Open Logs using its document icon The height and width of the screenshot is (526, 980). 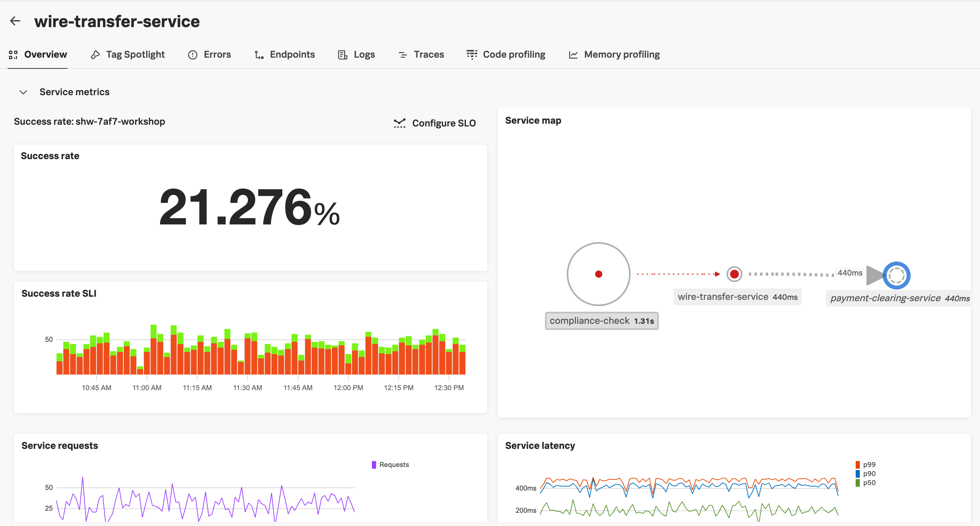coord(342,55)
